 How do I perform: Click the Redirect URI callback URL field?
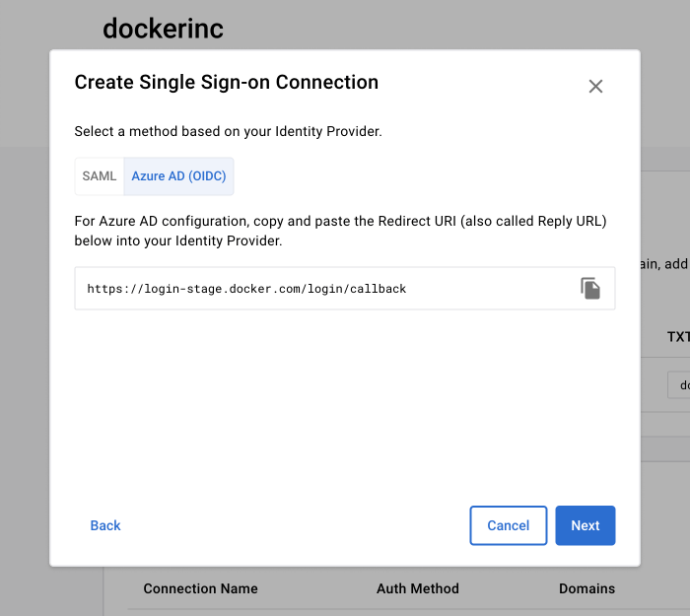pos(325,289)
